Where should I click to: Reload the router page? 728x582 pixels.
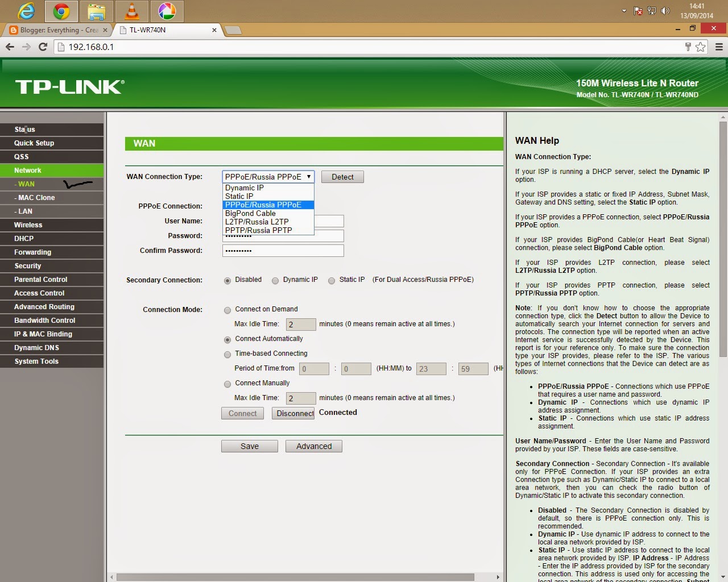click(43, 47)
